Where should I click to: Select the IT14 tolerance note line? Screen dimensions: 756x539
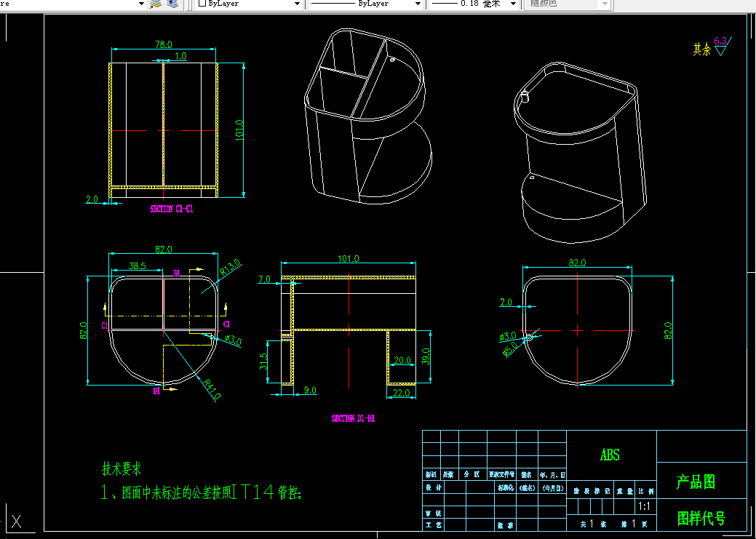202,492
